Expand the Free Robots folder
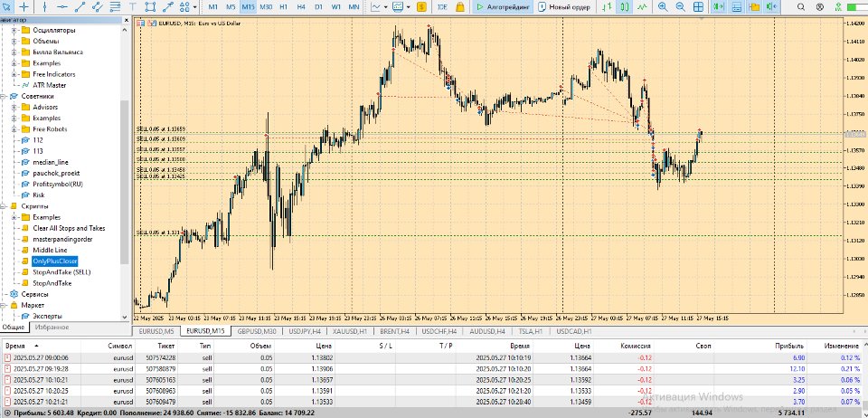Viewport: 868px width, 418px height. coord(14,129)
